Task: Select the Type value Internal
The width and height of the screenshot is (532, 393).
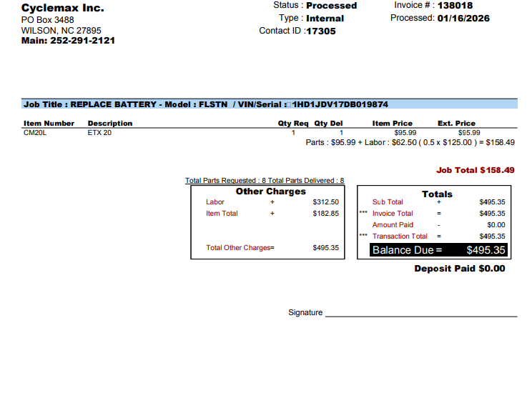Action: point(325,19)
